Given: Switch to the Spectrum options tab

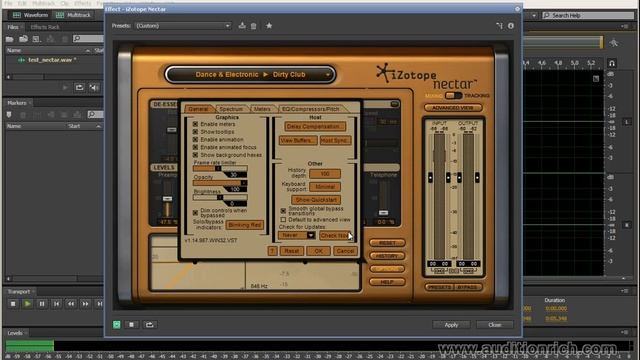Looking at the screenshot, I should pyautogui.click(x=231, y=109).
